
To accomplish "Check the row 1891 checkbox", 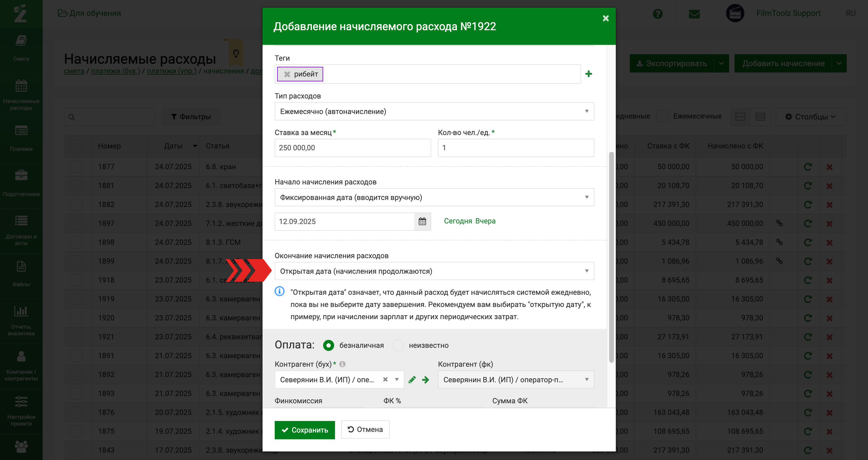I will (x=76, y=356).
